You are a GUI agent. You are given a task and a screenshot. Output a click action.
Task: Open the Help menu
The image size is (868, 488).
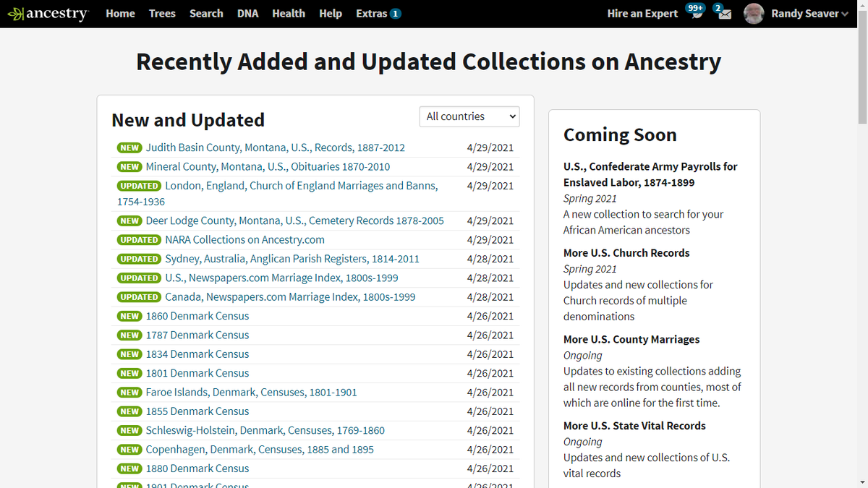tap(331, 14)
